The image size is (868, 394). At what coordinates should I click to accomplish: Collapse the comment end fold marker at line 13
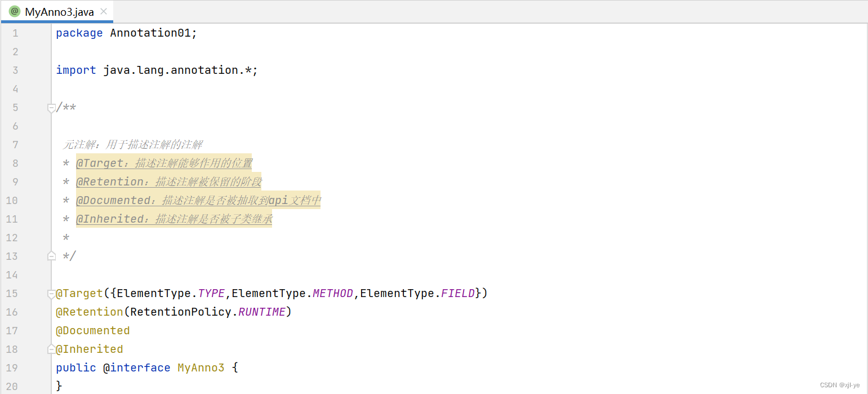(51, 256)
